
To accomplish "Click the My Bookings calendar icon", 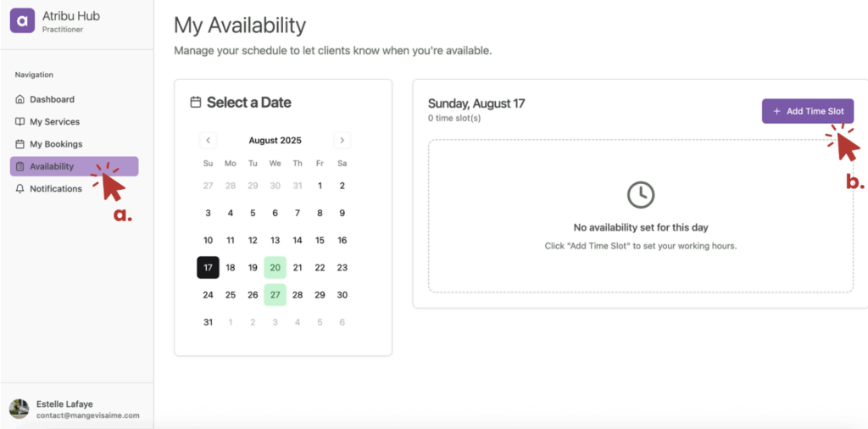I will 20,144.
